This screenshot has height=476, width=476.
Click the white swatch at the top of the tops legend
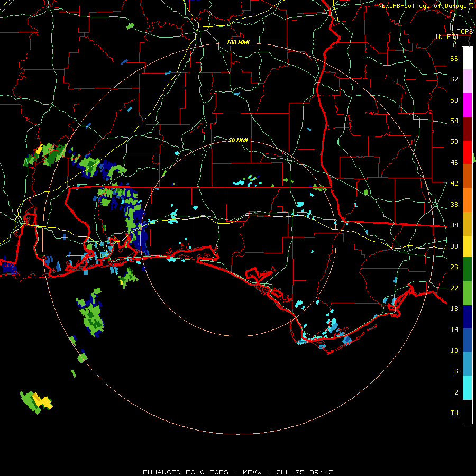pyautogui.click(x=467, y=58)
